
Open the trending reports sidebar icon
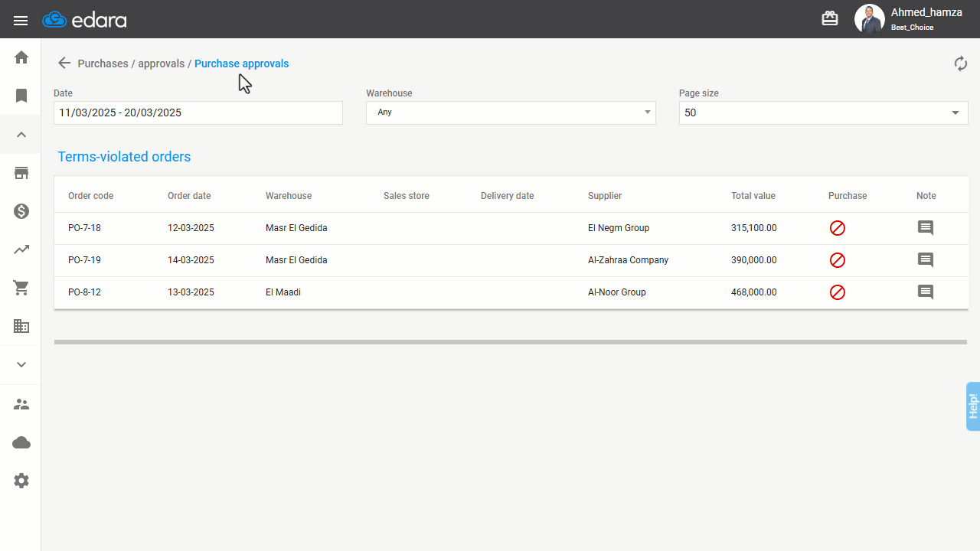tap(21, 249)
